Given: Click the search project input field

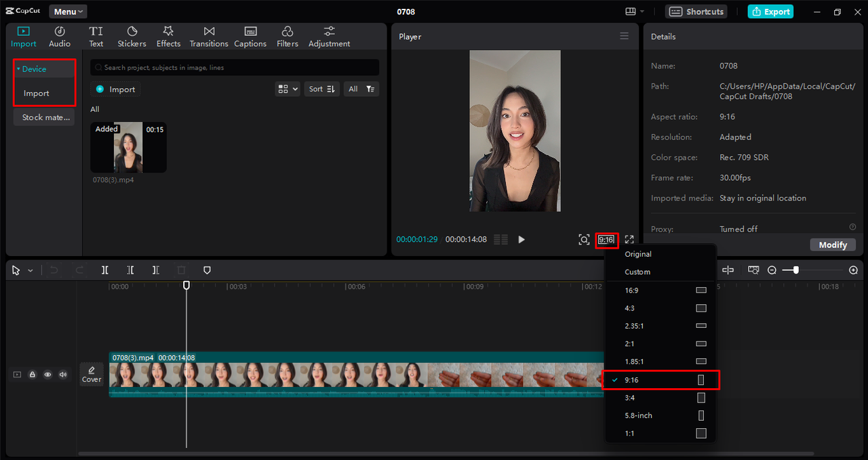Looking at the screenshot, I should (235, 68).
